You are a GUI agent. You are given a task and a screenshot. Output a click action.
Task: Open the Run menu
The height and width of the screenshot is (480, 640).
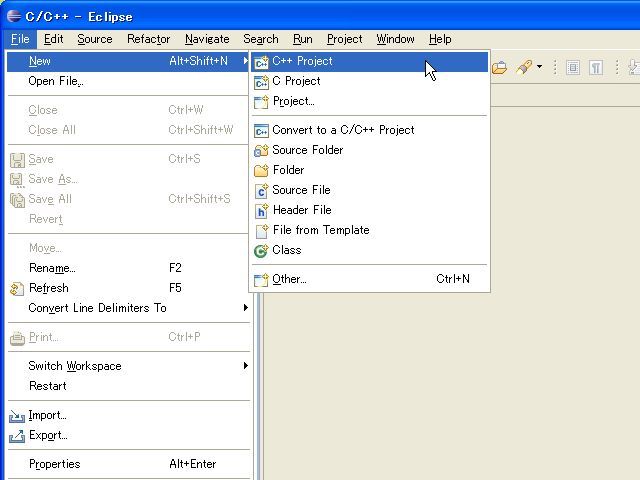302,39
